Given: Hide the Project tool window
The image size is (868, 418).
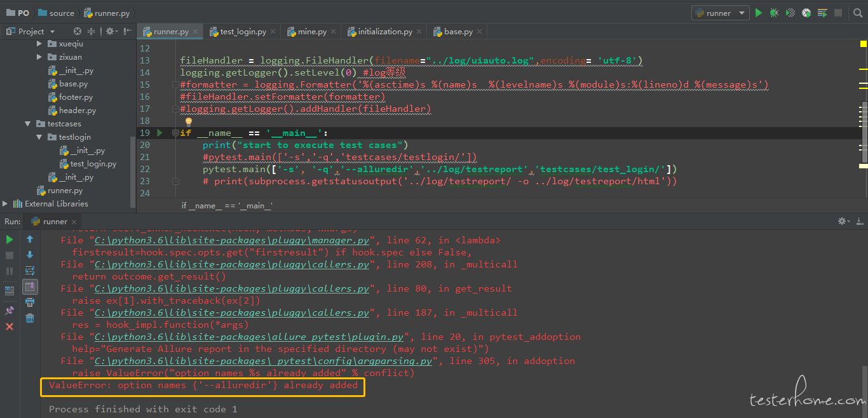Looking at the screenshot, I should pyautogui.click(x=127, y=31).
